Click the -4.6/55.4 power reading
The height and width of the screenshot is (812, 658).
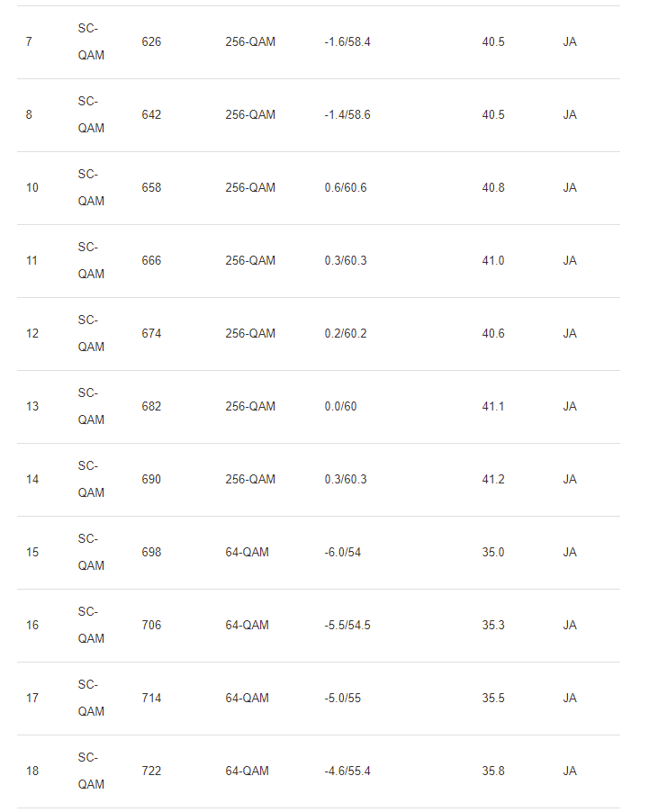[347, 771]
